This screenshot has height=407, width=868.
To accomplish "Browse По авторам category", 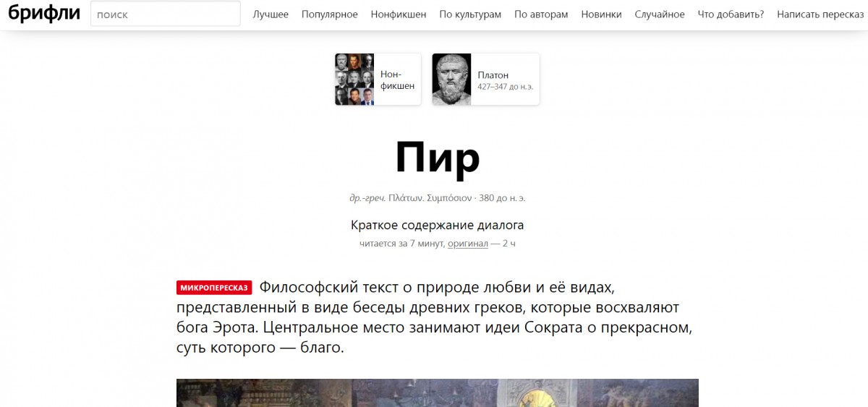I will click(541, 14).
